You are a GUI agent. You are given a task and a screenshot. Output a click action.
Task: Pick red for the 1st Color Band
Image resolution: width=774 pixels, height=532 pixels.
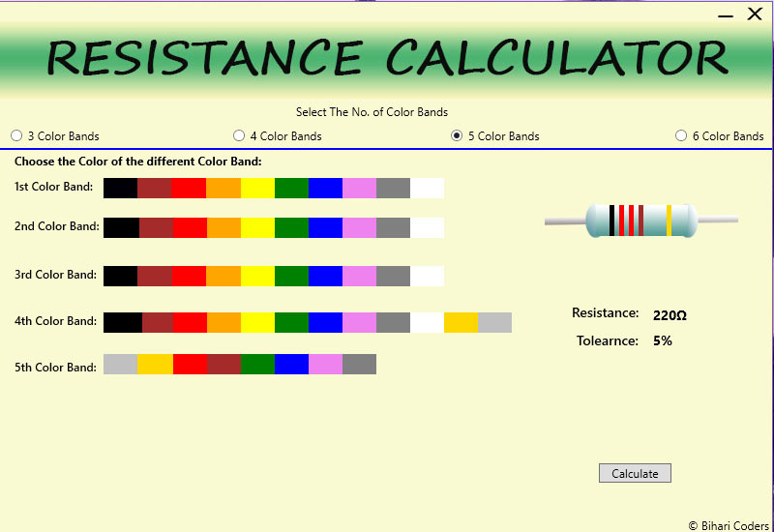(189, 188)
